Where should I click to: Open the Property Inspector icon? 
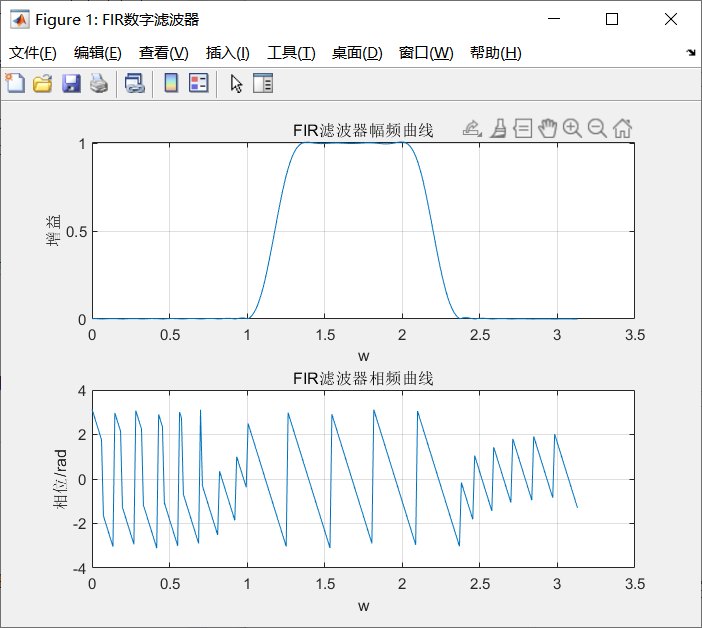click(x=263, y=83)
